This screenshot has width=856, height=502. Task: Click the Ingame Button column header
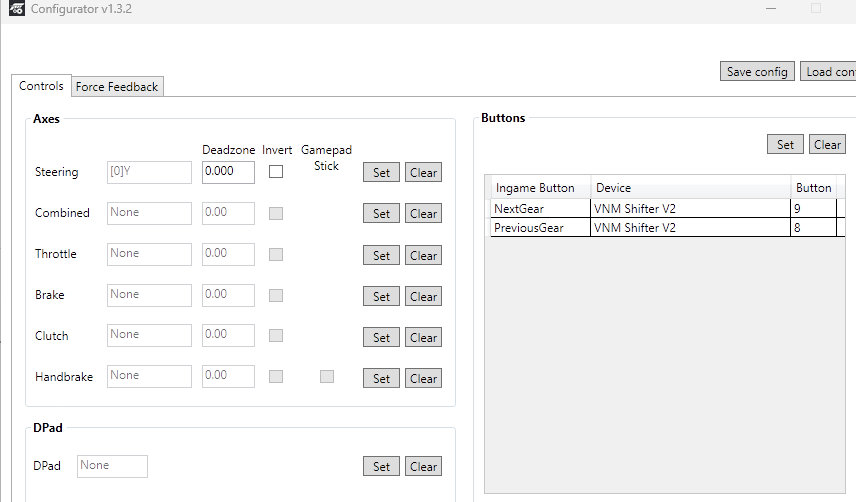click(540, 188)
